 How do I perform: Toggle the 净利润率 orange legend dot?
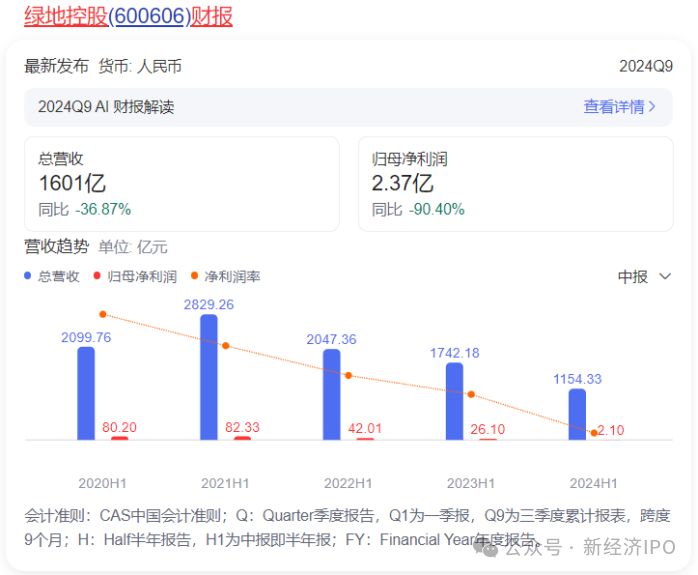coord(194,276)
